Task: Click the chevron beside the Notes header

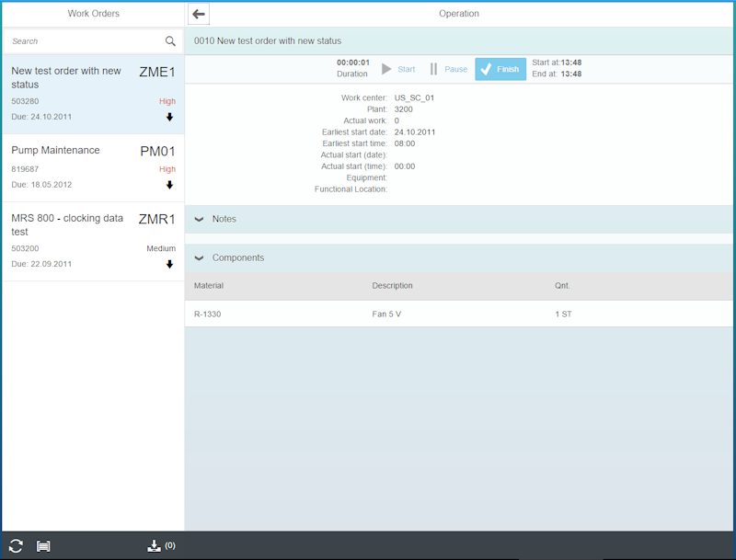Action: click(x=199, y=219)
